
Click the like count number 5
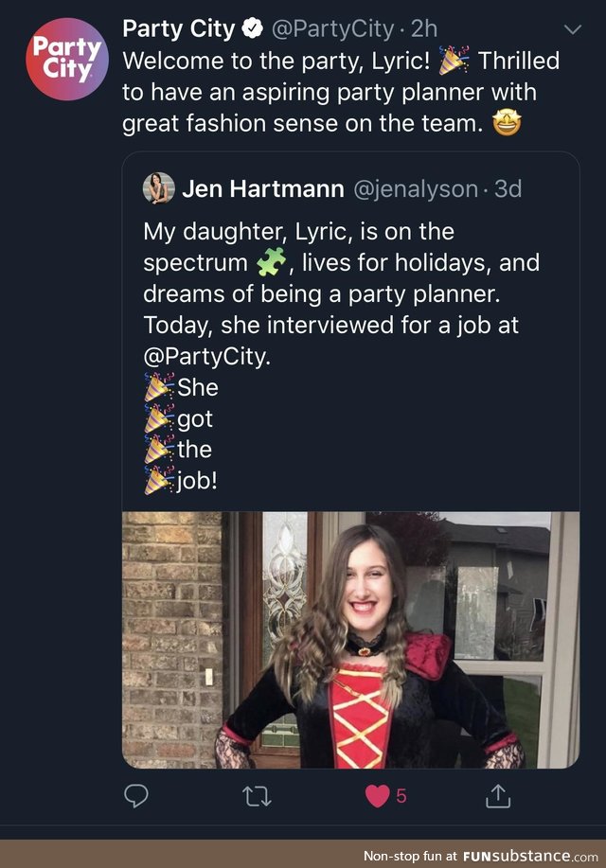(x=401, y=797)
